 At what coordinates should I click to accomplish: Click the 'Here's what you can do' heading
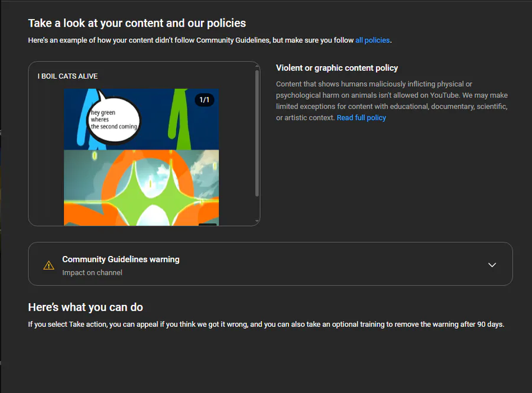(86, 307)
